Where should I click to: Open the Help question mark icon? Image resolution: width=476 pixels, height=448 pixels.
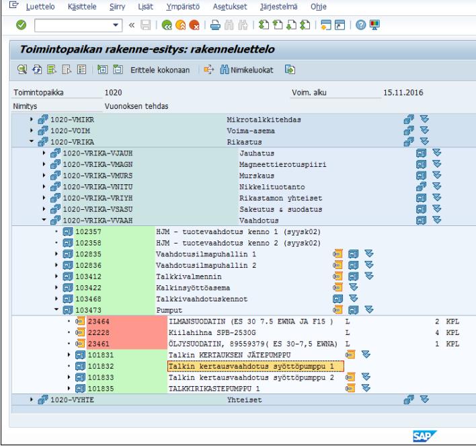click(x=360, y=25)
